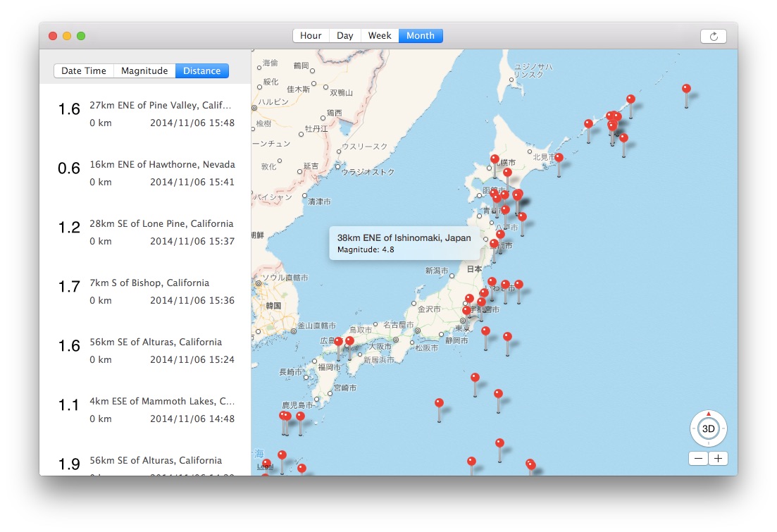Image resolution: width=777 pixels, height=532 pixels.
Task: Click the 0.6 magnitude value
Action: point(69,168)
